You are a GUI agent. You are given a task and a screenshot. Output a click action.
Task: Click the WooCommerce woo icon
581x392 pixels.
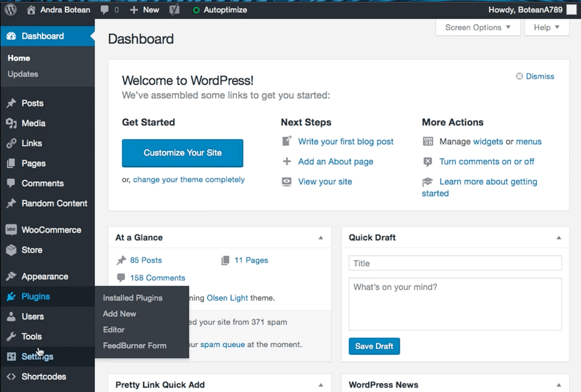pyautogui.click(x=11, y=230)
